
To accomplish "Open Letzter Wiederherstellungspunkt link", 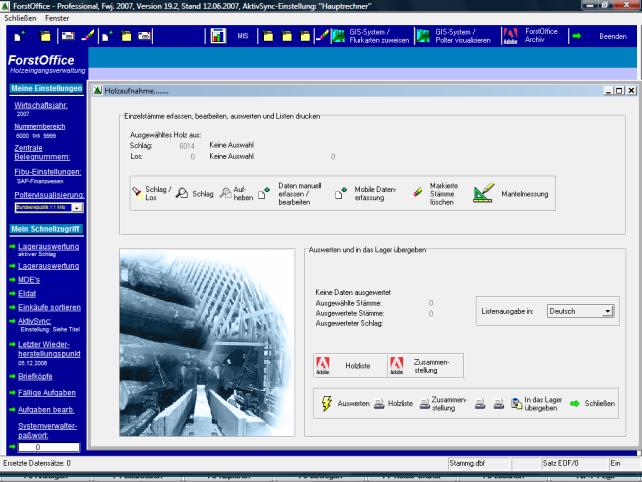I will pos(49,349).
